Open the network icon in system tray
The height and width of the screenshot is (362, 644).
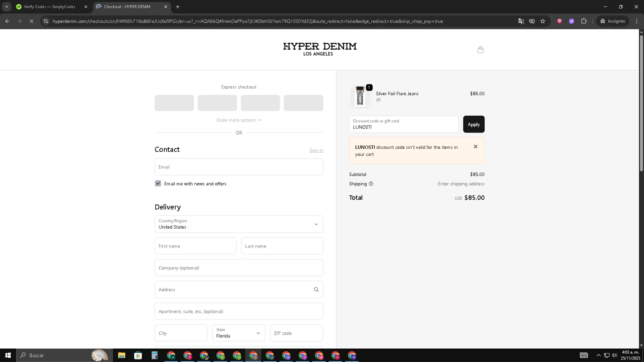(x=607, y=355)
